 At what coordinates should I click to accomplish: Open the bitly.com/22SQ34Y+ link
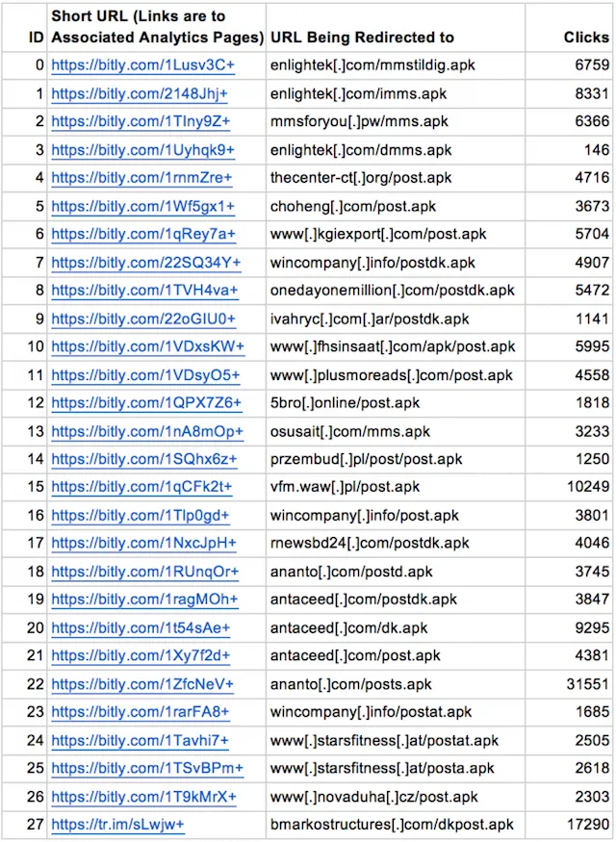point(146,263)
